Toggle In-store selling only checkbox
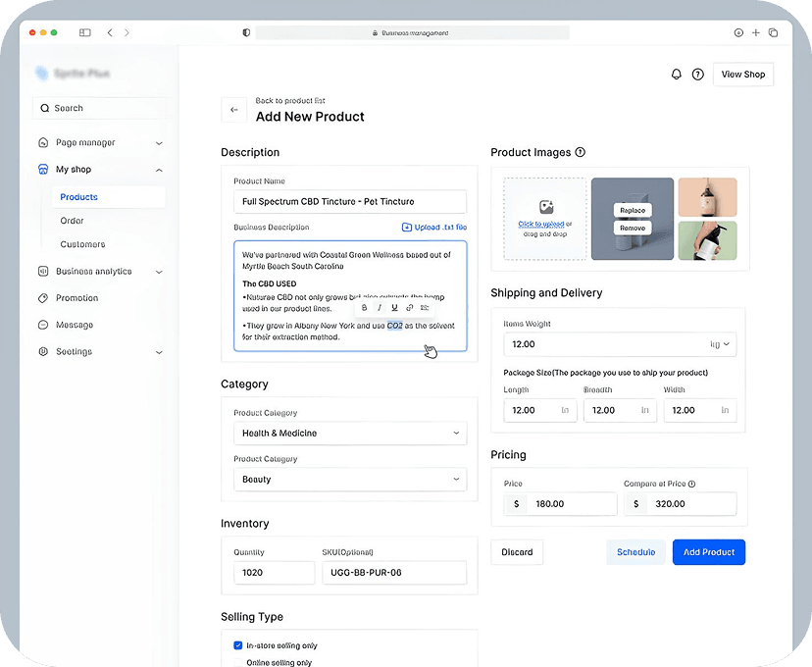812x667 pixels. [x=238, y=645]
